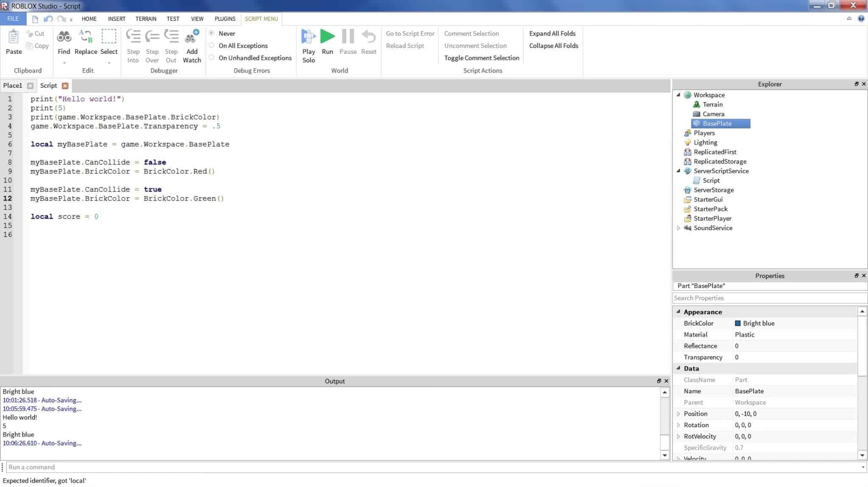Image resolution: width=868 pixels, height=487 pixels.
Task: Click the Script editor tab
Action: point(48,85)
